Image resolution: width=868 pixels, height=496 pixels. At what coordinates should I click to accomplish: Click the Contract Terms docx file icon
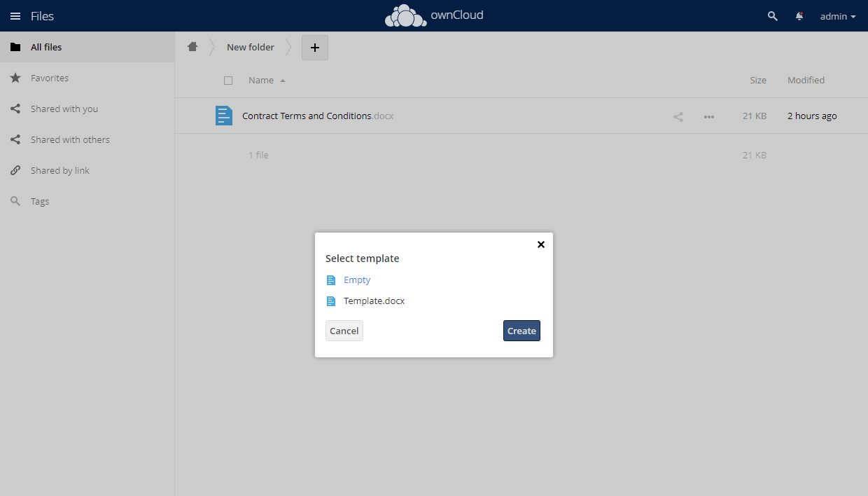pyautogui.click(x=224, y=116)
